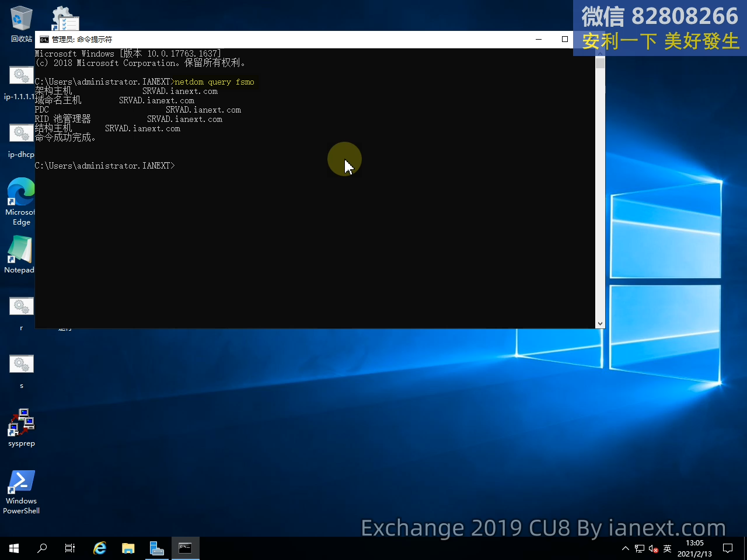Switch input language indicator 英
The height and width of the screenshot is (560, 747).
click(x=668, y=548)
